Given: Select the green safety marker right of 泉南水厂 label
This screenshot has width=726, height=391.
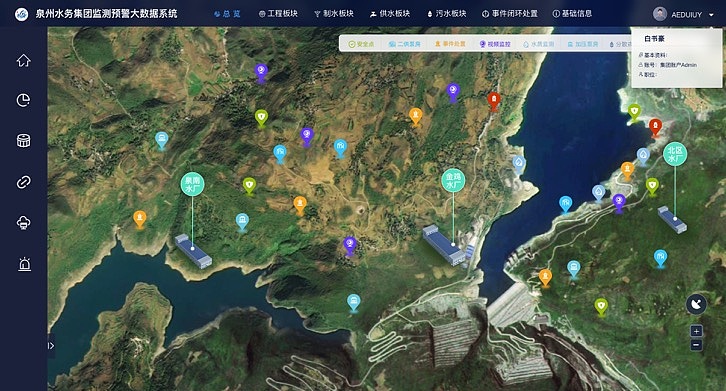Looking at the screenshot, I should coord(250,186).
